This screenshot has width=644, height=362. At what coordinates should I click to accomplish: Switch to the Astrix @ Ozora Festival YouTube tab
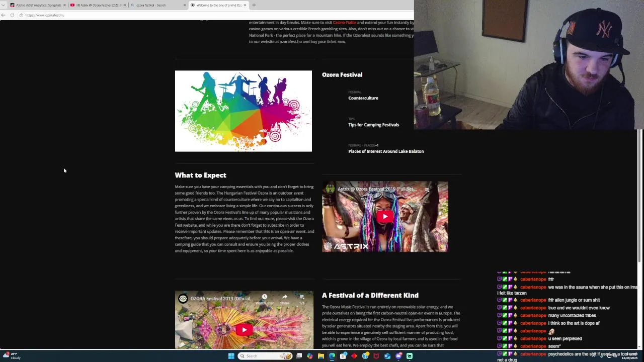pos(98,5)
